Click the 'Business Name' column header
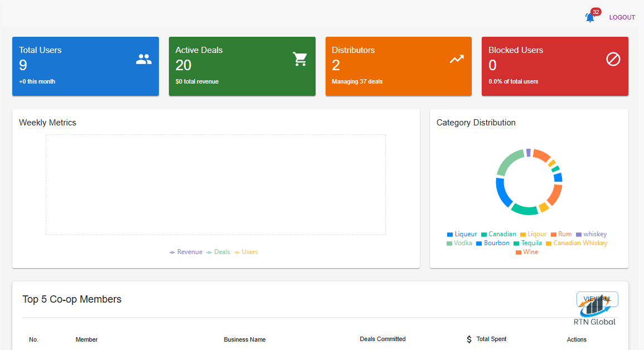The image size is (644, 350). pos(245,340)
